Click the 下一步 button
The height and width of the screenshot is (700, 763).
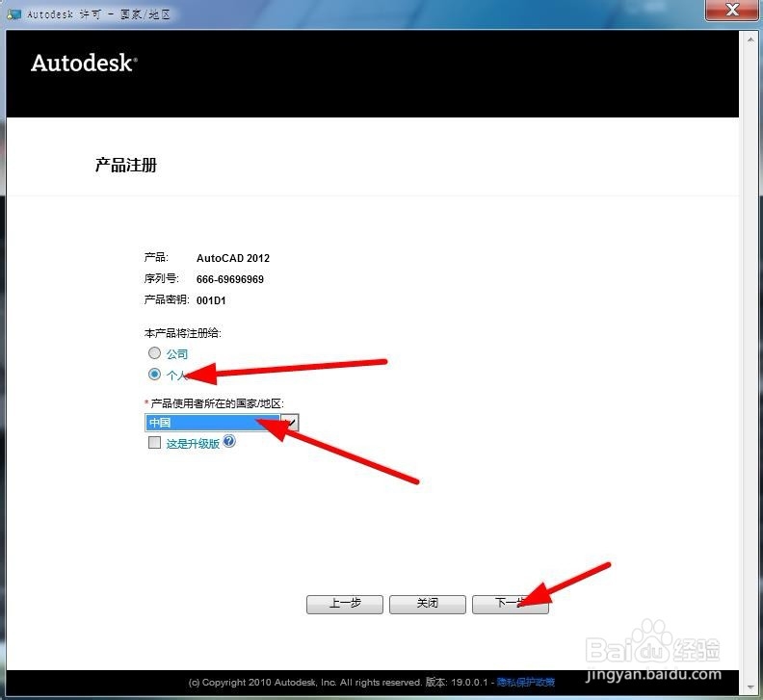point(510,604)
